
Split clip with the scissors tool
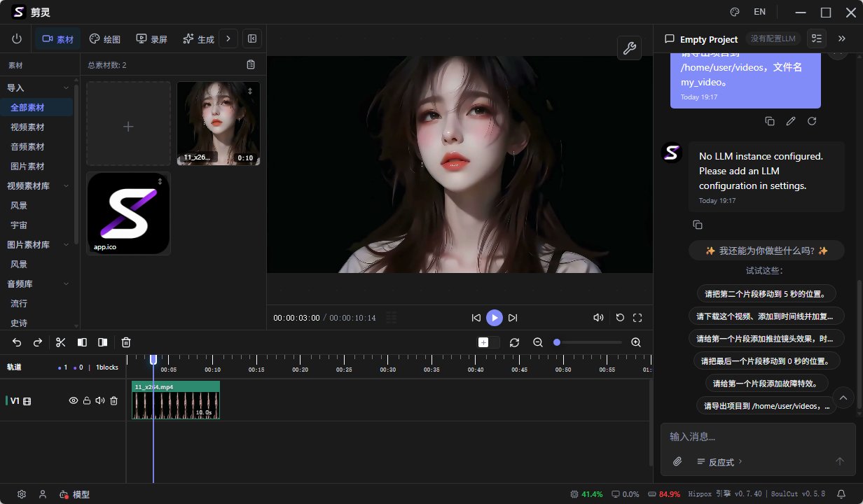pos(60,342)
